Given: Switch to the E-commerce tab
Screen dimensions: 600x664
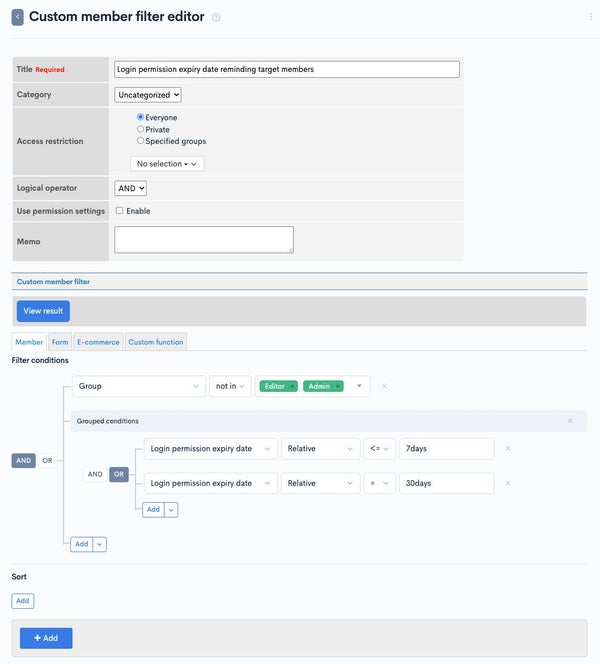Looking at the screenshot, I should (98, 342).
